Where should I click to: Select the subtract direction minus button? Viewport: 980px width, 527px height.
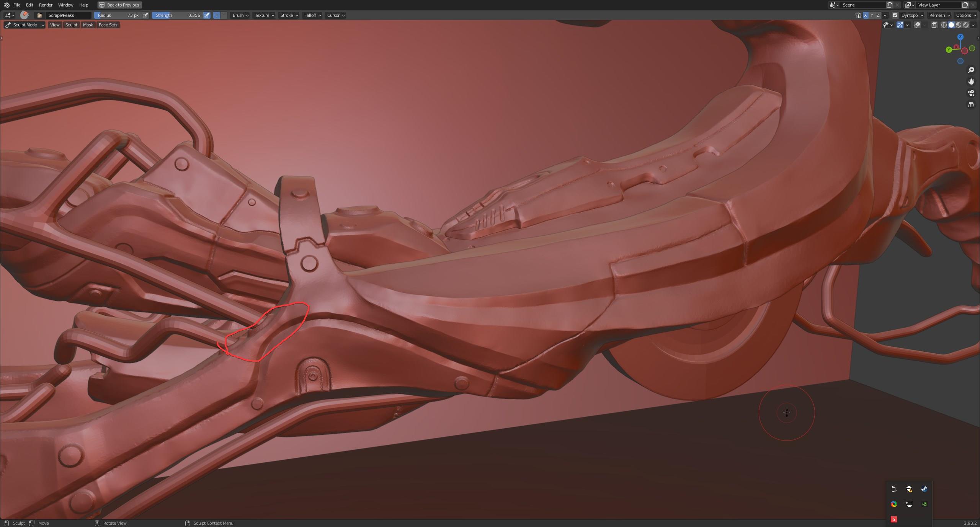pos(224,15)
